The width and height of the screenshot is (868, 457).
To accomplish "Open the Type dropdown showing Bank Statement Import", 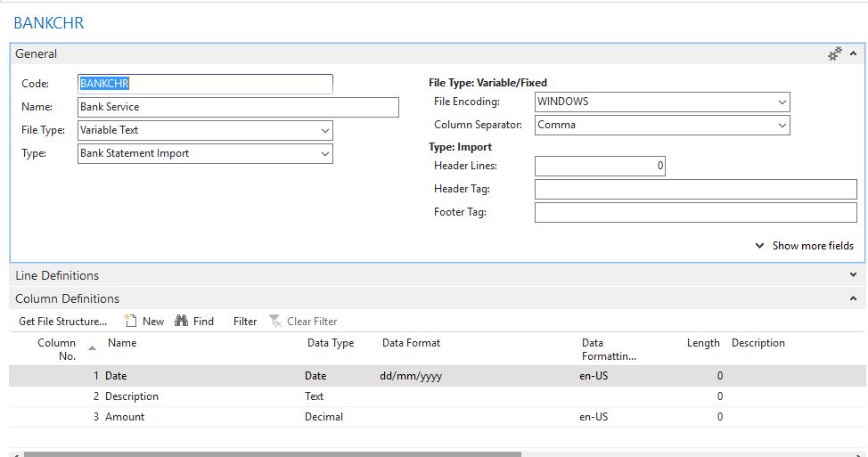I will (325, 154).
